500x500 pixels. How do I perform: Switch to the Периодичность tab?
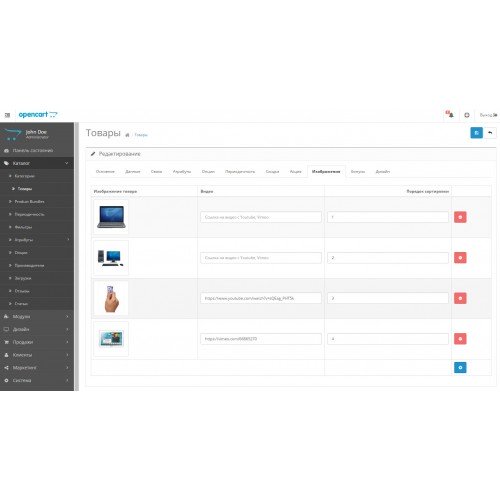tap(240, 171)
